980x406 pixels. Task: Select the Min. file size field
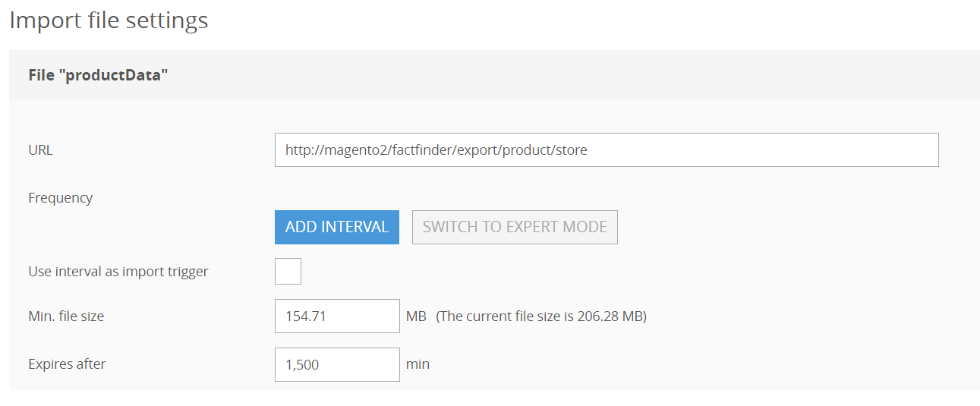tap(337, 316)
